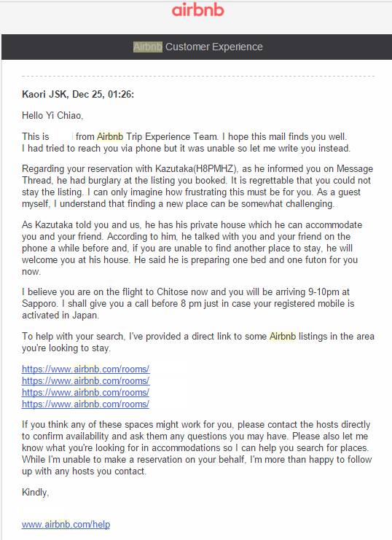Screen dimensions: 392x540
Task: Visit the www.airbnb.com/help link
Action: click(x=66, y=525)
